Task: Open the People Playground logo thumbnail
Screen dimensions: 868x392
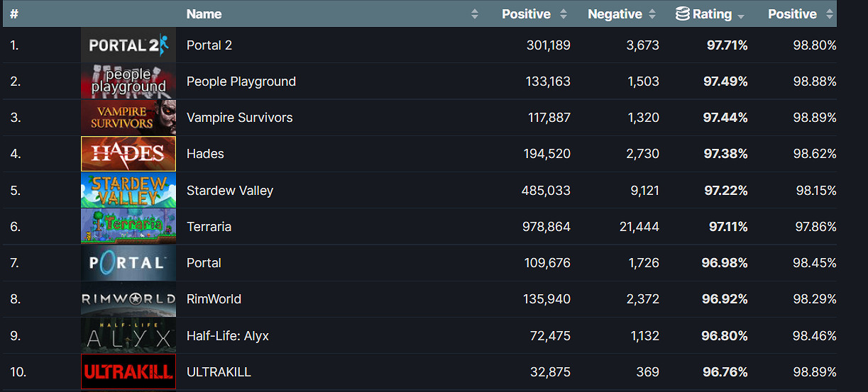Action: (128, 82)
